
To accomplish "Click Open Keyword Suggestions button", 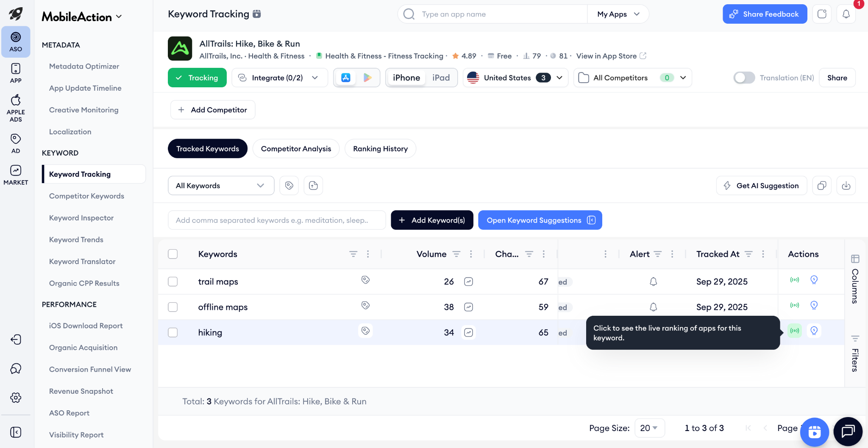I will (540, 220).
